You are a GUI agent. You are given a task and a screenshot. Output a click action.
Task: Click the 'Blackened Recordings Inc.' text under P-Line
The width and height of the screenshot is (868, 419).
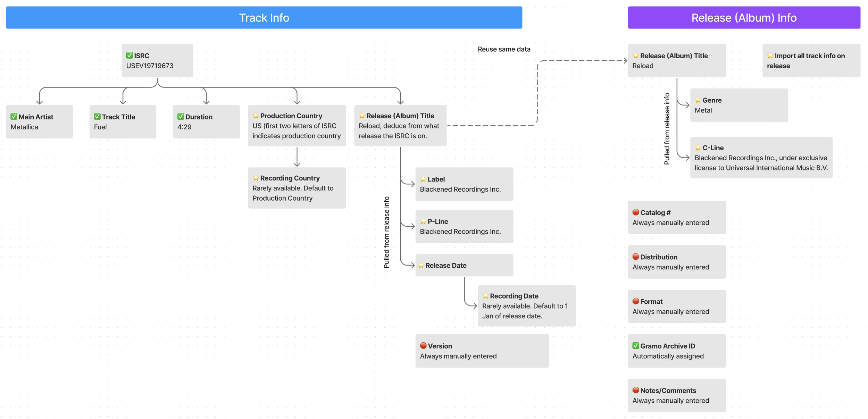tap(460, 231)
